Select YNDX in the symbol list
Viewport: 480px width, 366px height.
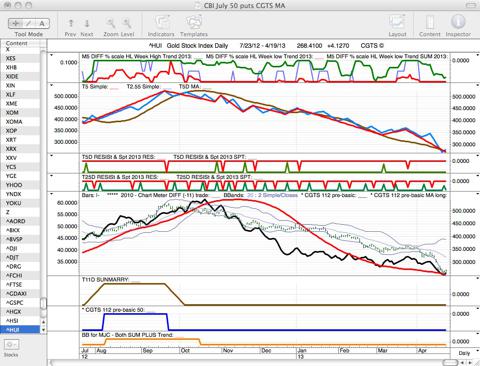21,194
